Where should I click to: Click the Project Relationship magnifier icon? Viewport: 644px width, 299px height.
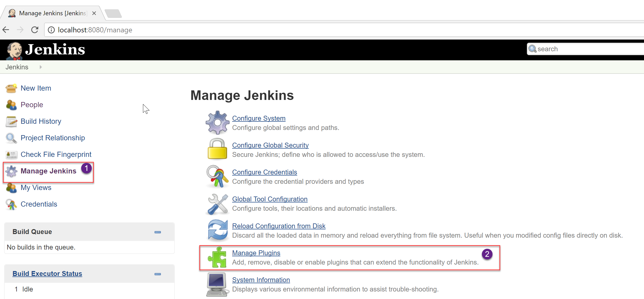11,138
